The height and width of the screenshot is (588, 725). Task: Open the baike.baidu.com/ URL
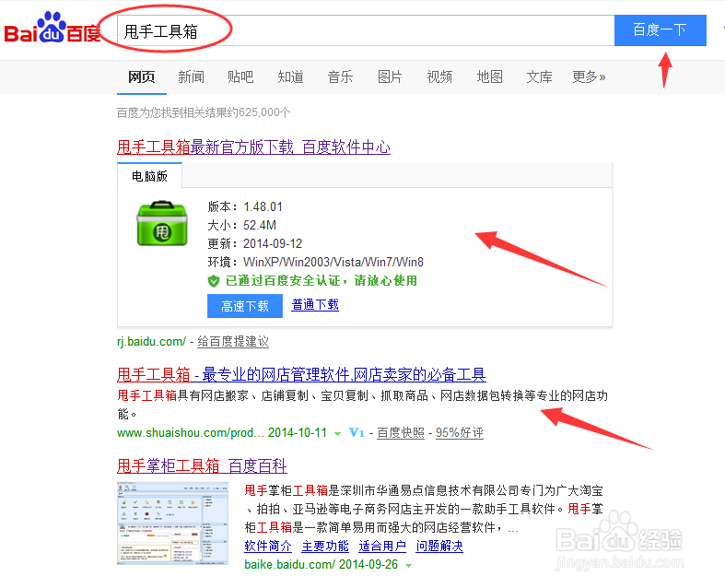(289, 564)
